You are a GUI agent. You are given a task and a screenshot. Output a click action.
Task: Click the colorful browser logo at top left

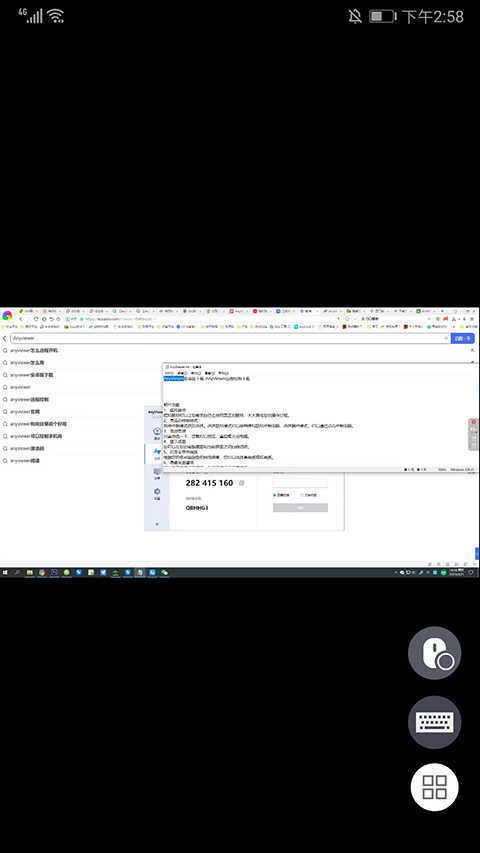pos(7,316)
